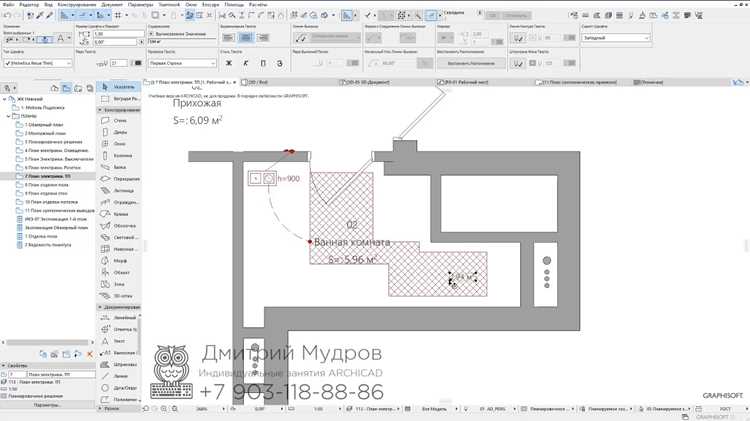Select the Marquee (Бегущая рамка) tool

pyautogui.click(x=119, y=99)
